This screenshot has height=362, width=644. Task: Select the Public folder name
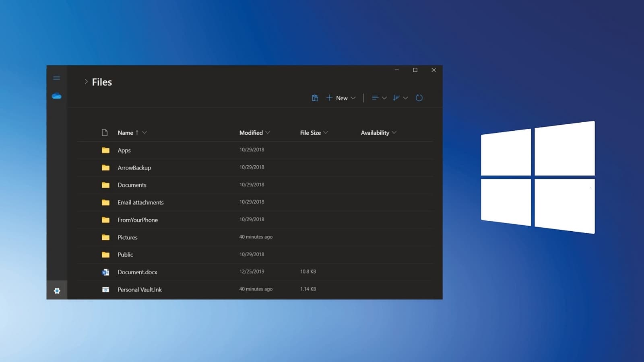point(125,255)
